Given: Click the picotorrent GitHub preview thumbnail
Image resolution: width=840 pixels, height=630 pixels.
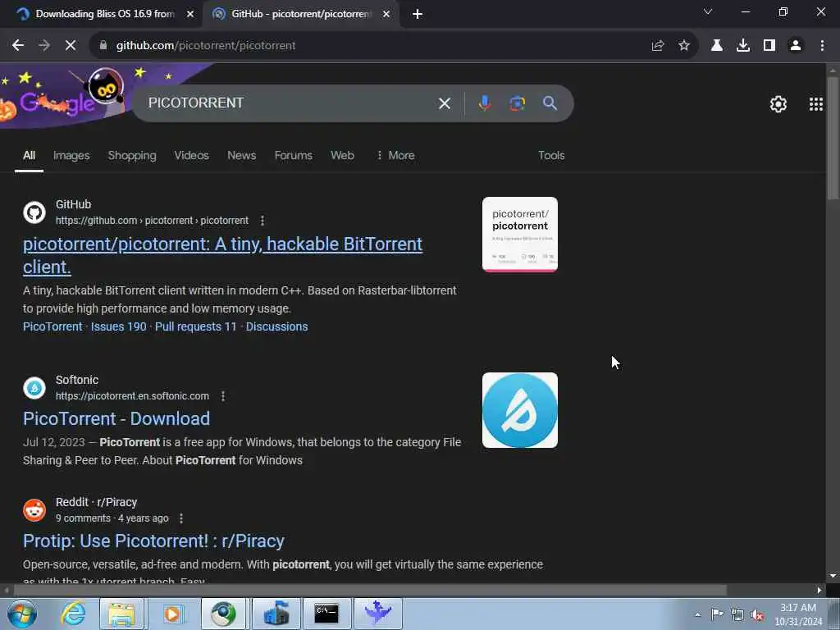Looking at the screenshot, I should coord(519,235).
